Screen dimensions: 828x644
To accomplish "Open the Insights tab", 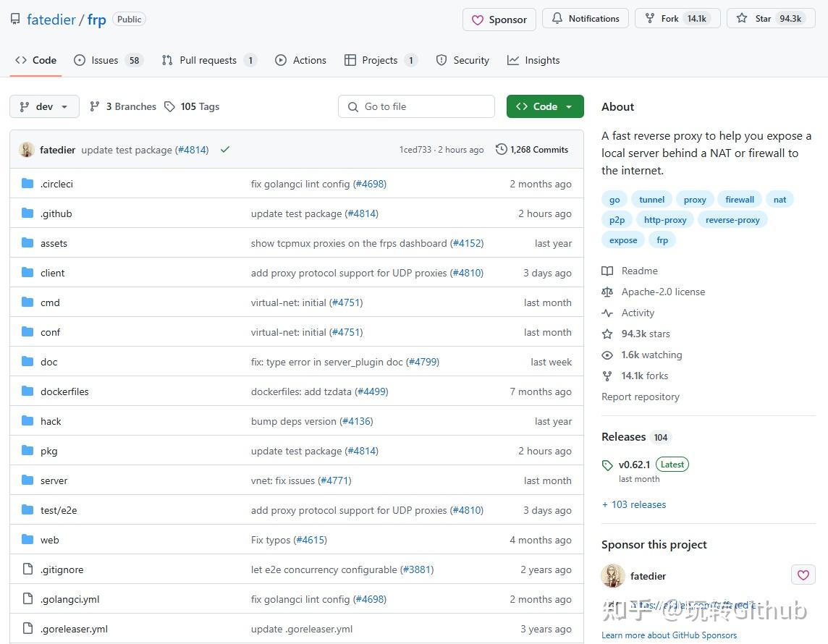I will tap(541, 60).
